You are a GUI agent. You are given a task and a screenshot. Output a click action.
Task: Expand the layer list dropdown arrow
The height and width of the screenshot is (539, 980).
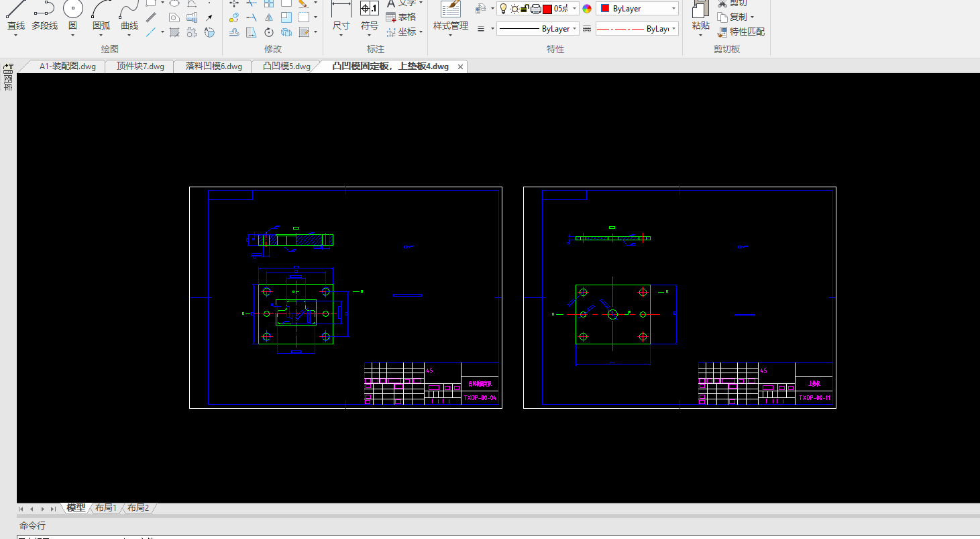pos(575,9)
